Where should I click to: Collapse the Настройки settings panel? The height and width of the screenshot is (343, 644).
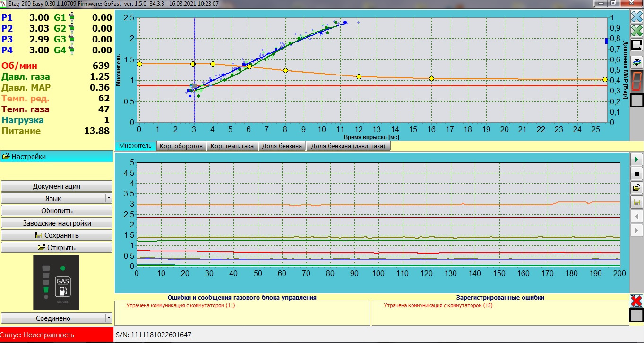pos(57,157)
